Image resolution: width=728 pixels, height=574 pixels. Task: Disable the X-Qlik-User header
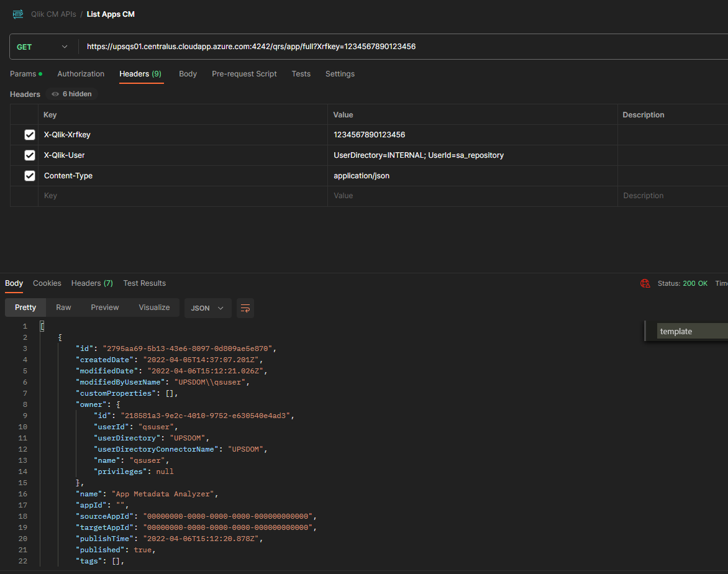pos(30,155)
